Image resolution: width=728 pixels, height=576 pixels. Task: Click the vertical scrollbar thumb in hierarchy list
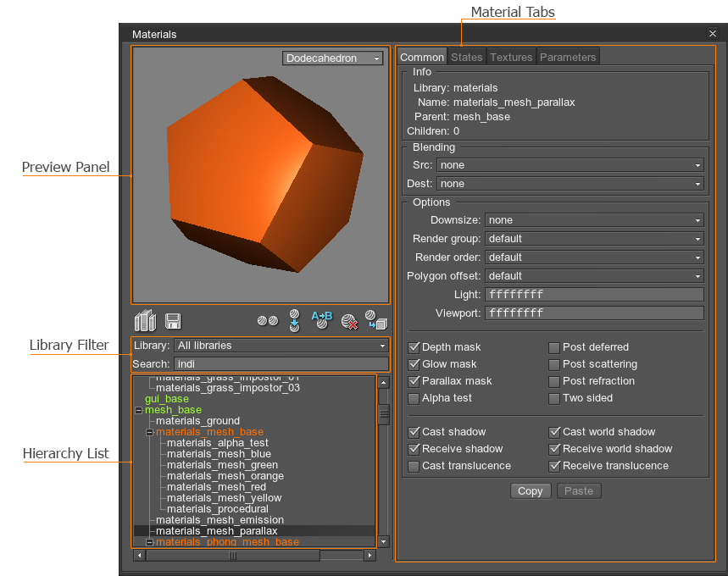[x=384, y=414]
